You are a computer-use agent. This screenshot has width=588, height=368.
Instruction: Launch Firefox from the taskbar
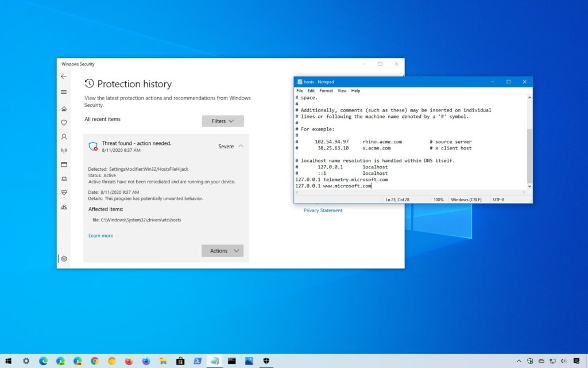(129, 361)
